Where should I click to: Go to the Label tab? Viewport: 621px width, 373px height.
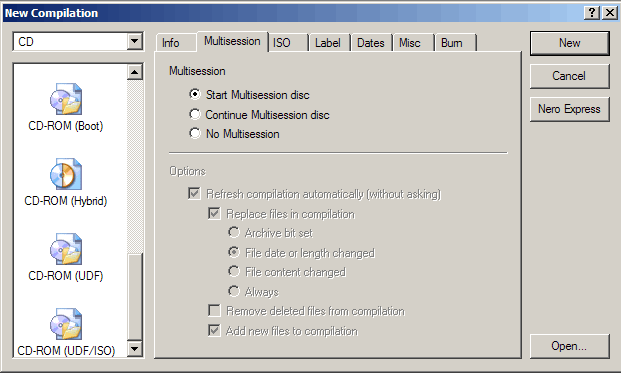[328, 43]
